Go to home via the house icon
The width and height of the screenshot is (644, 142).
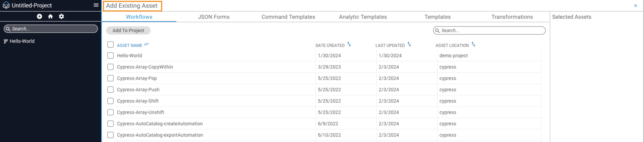pos(50,17)
